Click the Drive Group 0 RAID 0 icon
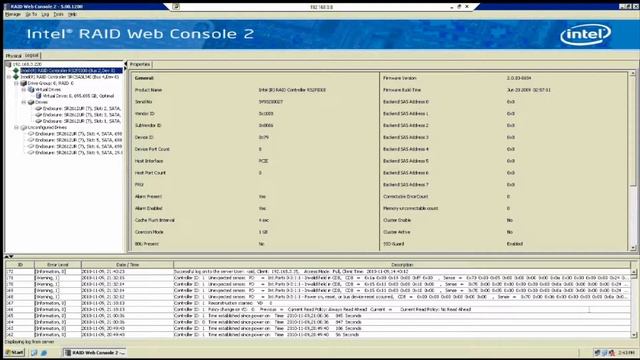The image size is (640, 360). tap(24, 83)
